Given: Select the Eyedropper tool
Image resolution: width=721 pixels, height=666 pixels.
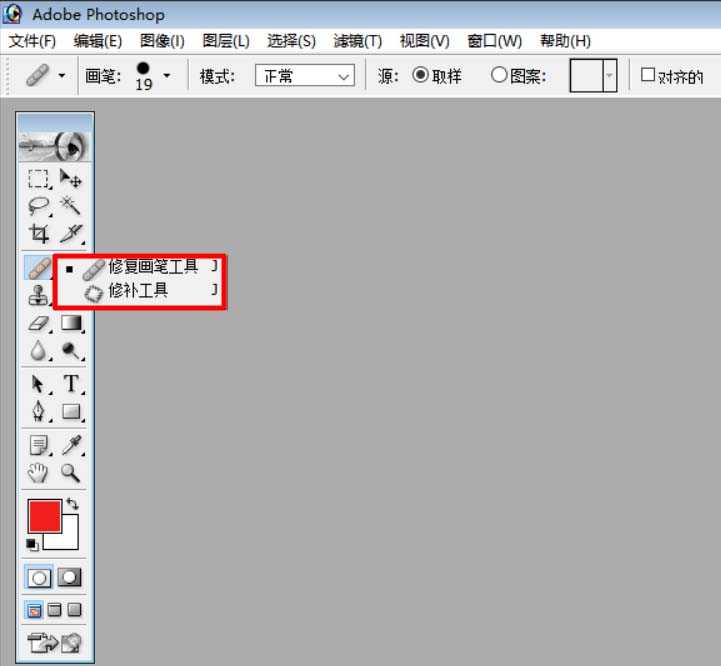Looking at the screenshot, I should coord(70,445).
